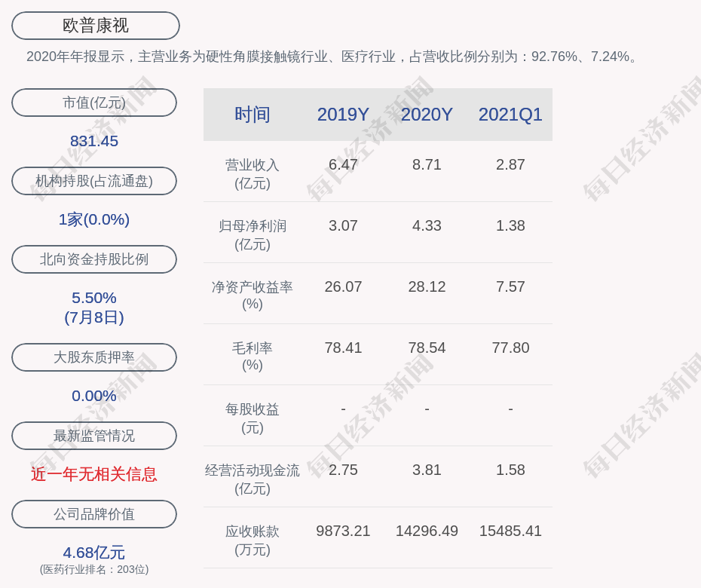The width and height of the screenshot is (701, 588).
Task: Select the receivables value 14296.49
Action: click(427, 531)
